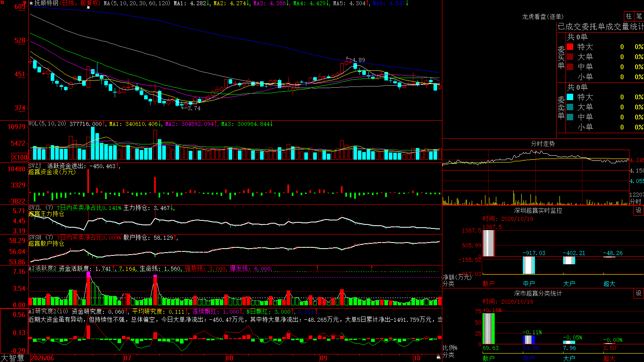Click the MA(5,10,20,30,60,120) indicator label
This screenshot has height=362, width=644.
point(137,3)
